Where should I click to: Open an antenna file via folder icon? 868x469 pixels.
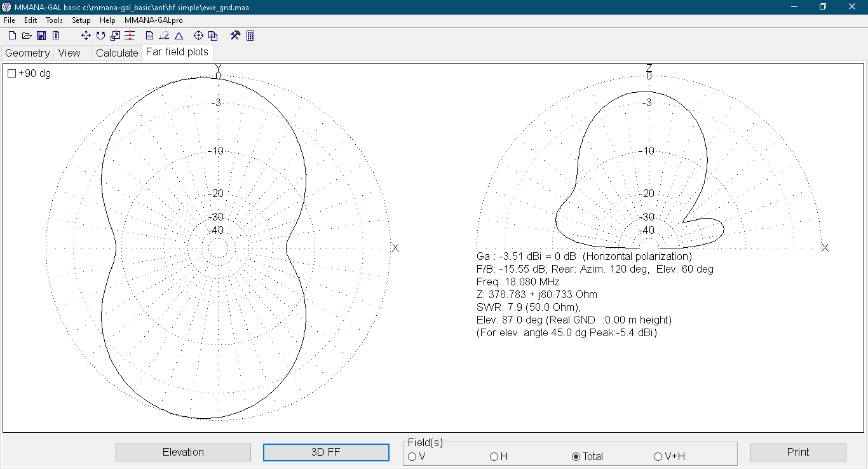click(x=27, y=36)
